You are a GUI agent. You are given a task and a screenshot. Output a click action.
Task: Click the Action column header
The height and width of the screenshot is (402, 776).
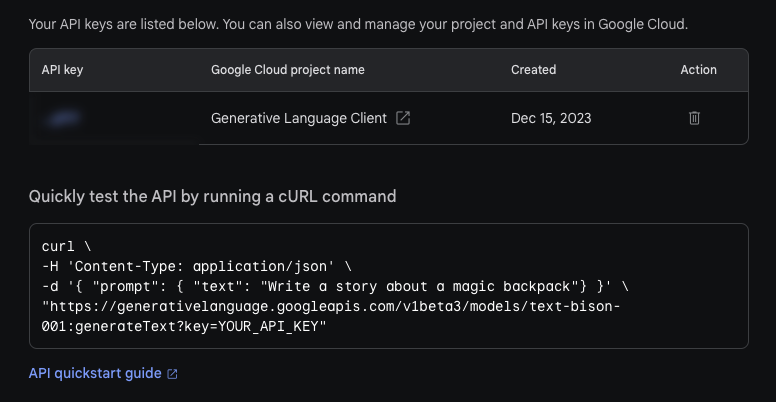click(698, 70)
